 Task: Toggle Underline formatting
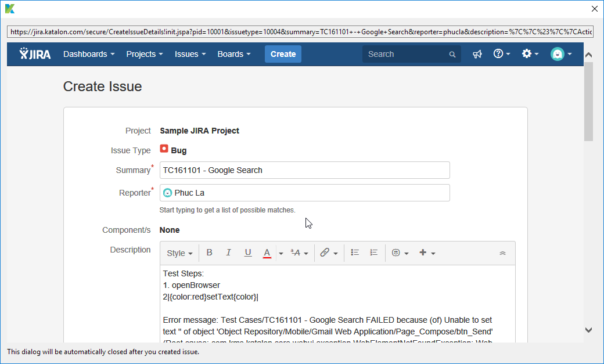coord(247,253)
